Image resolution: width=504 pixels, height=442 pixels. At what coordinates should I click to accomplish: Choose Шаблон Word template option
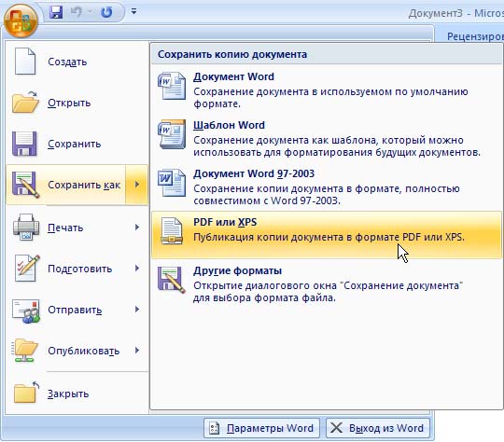click(x=327, y=138)
